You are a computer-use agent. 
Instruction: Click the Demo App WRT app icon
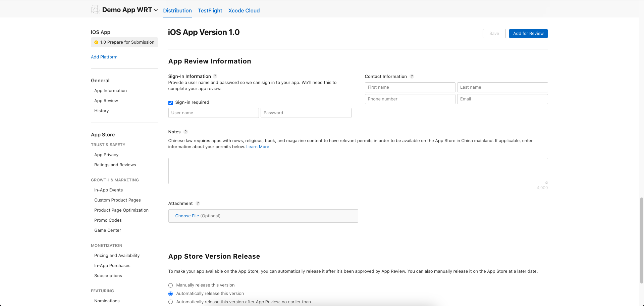point(96,10)
